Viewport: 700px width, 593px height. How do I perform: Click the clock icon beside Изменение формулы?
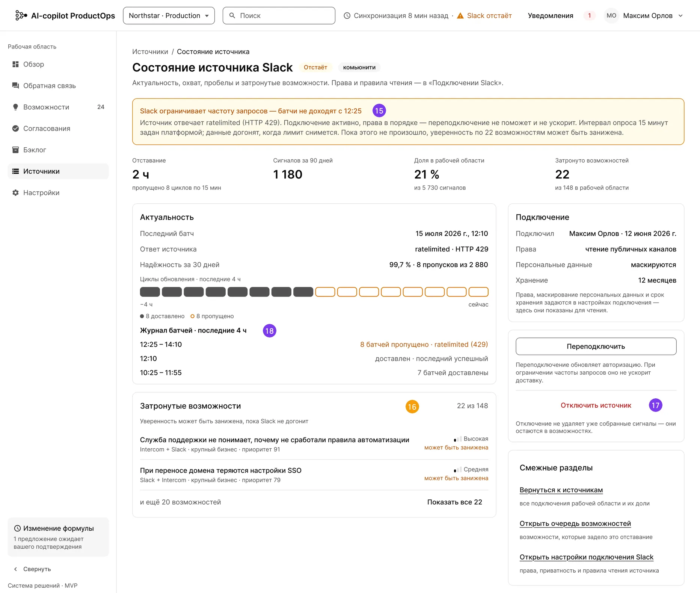17,528
